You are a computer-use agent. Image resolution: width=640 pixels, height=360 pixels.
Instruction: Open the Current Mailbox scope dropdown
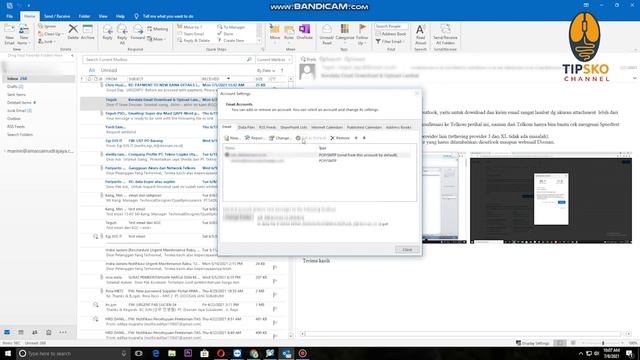(273, 60)
